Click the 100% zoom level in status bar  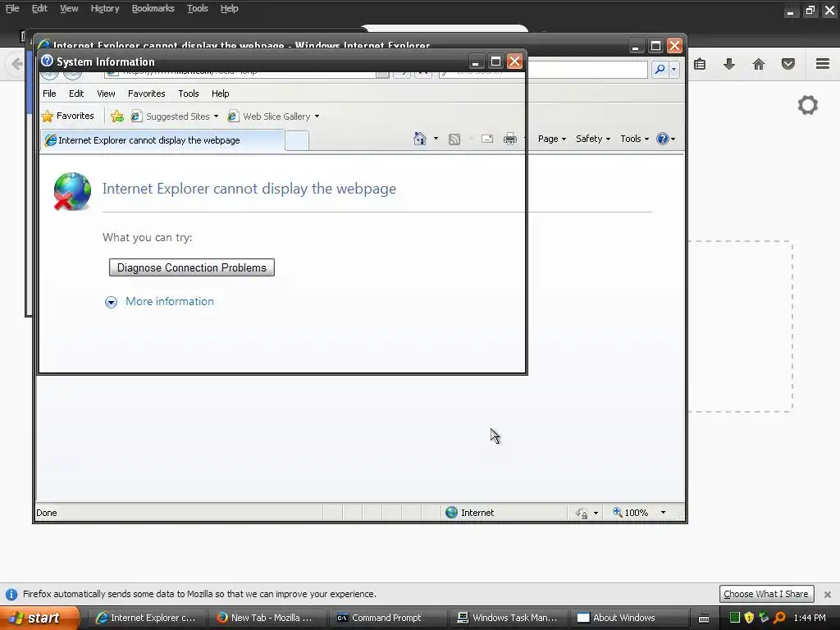(636, 513)
